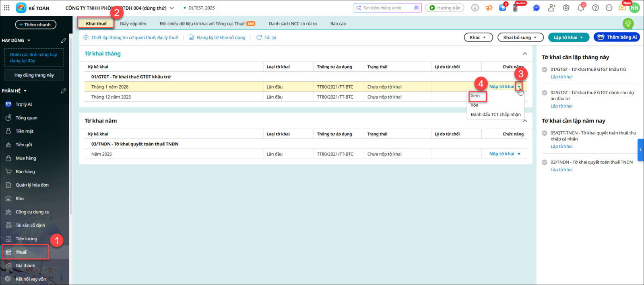Choose Đánh dấu TCT chấp nhận option
The width and height of the screenshot is (644, 285).
[495, 114]
